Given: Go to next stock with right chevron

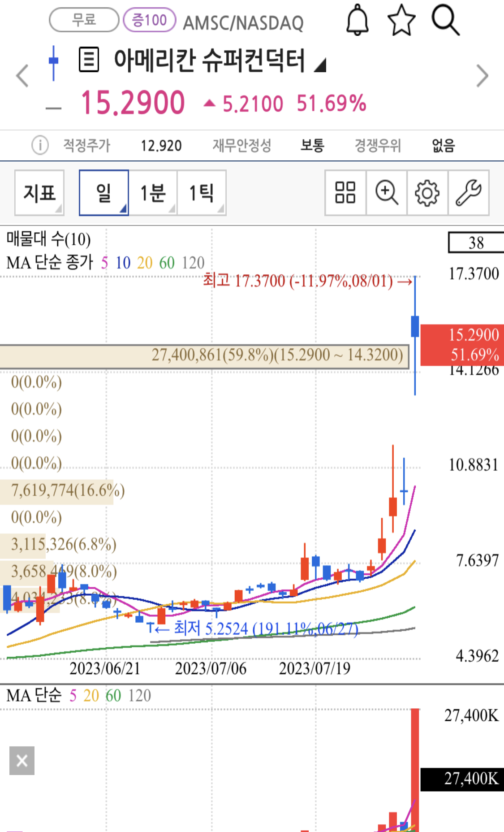Looking at the screenshot, I should pyautogui.click(x=482, y=75).
